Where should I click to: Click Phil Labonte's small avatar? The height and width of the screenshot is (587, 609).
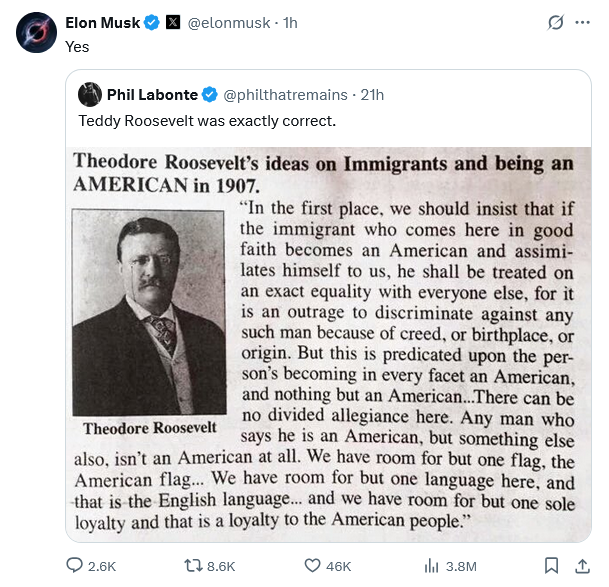(90, 95)
